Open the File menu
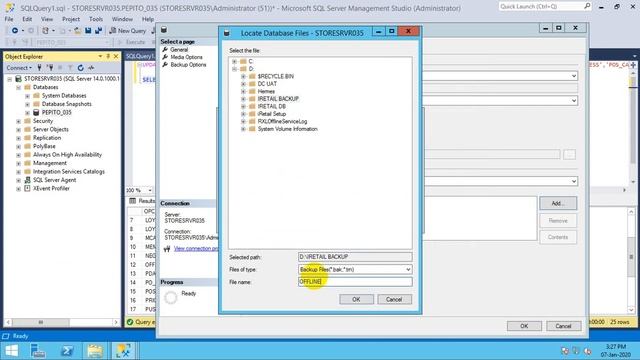 [x=9, y=19]
